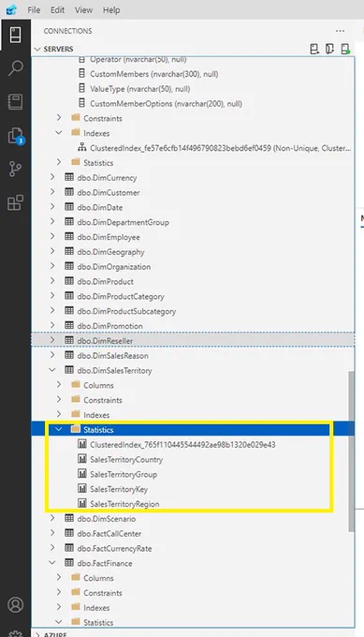Select the SalesTerritoryCountry statistics icon
364x637 pixels.
point(82,459)
